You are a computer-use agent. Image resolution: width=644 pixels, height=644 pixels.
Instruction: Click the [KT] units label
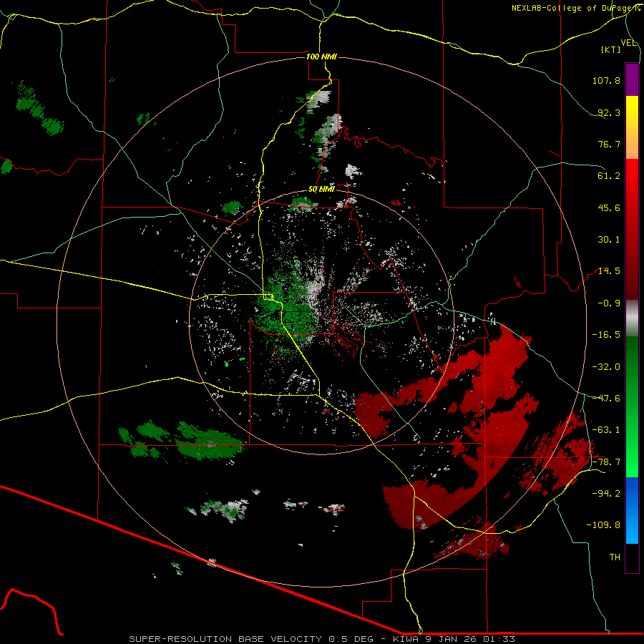click(x=611, y=49)
